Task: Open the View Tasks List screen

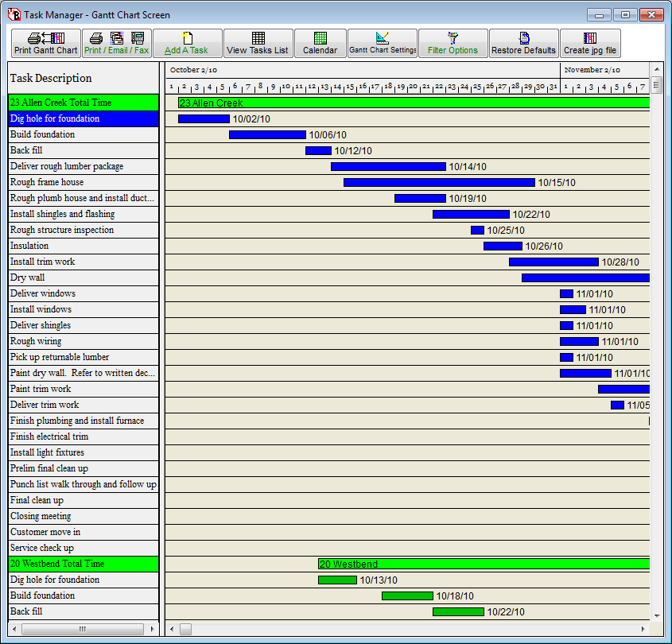Action: point(258,44)
